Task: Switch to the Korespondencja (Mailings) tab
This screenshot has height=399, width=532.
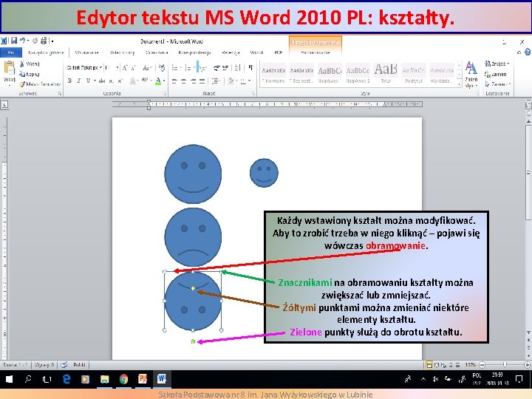Action: pos(195,52)
